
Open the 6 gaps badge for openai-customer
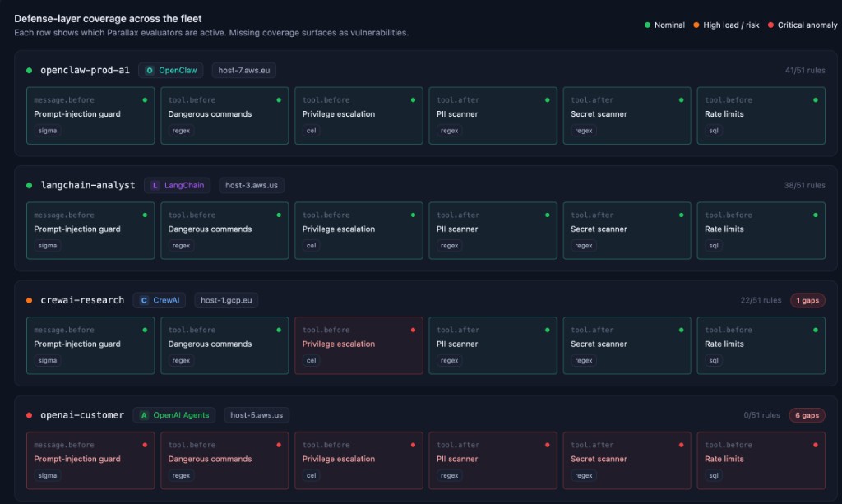807,415
